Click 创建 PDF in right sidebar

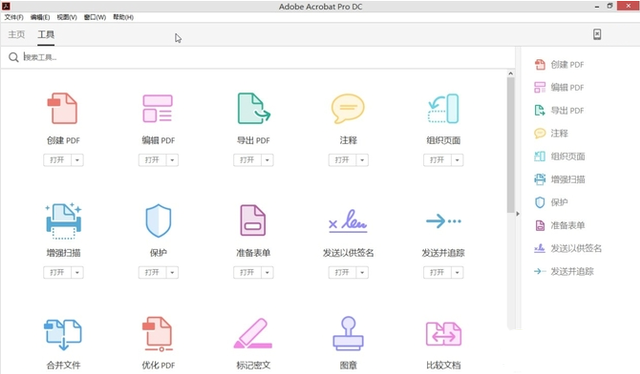pos(559,65)
